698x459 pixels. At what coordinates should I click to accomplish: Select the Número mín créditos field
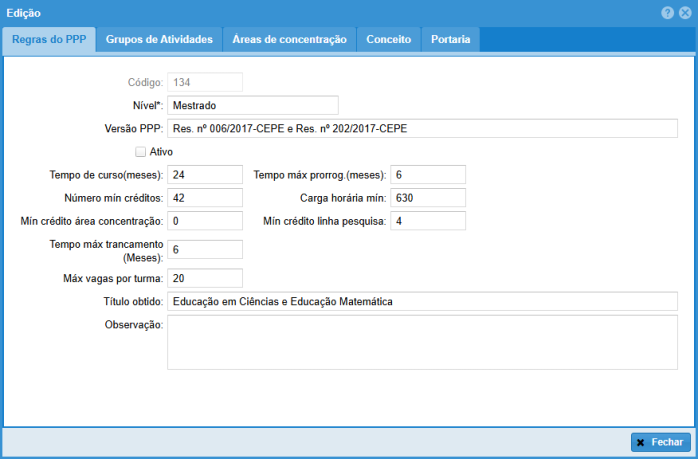click(x=205, y=198)
